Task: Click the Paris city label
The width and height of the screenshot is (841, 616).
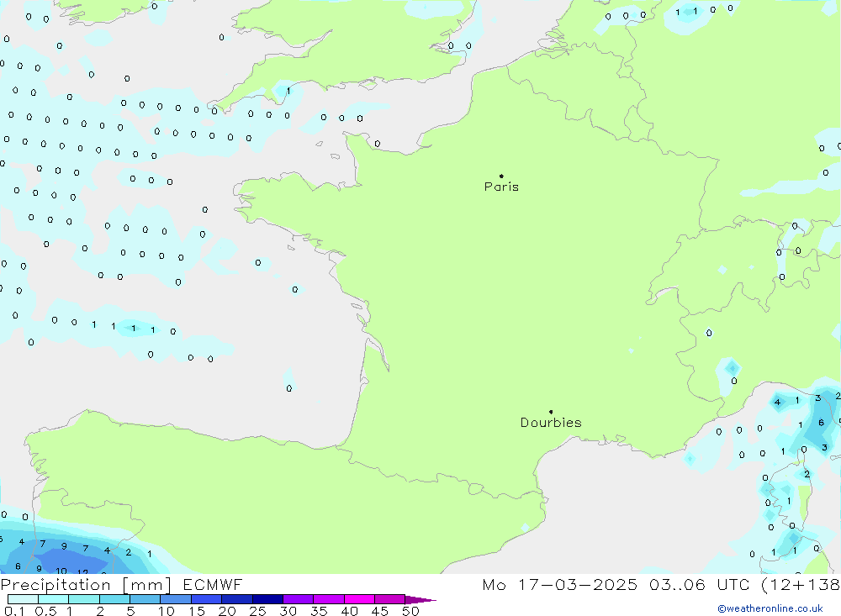Action: 501,187
